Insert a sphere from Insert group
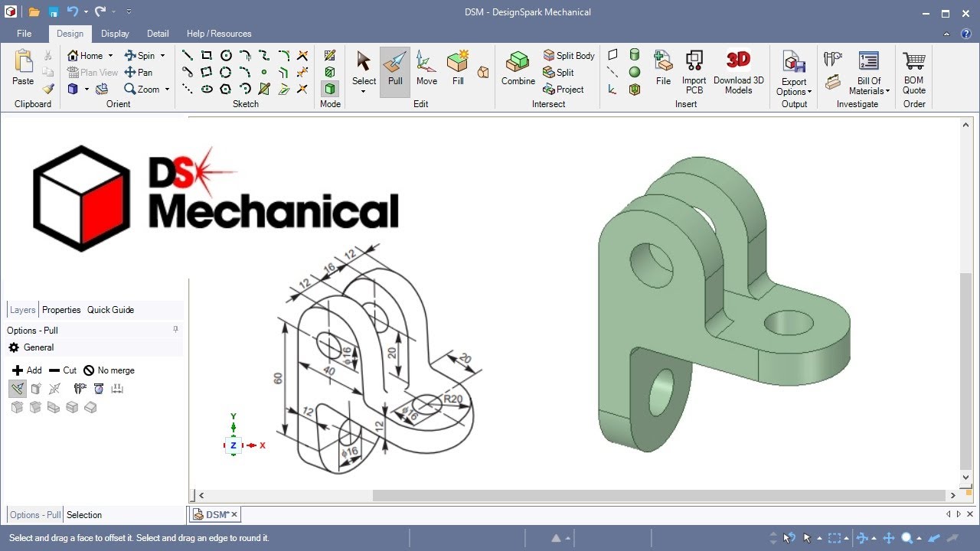This screenshot has height=551, width=980. [x=635, y=72]
